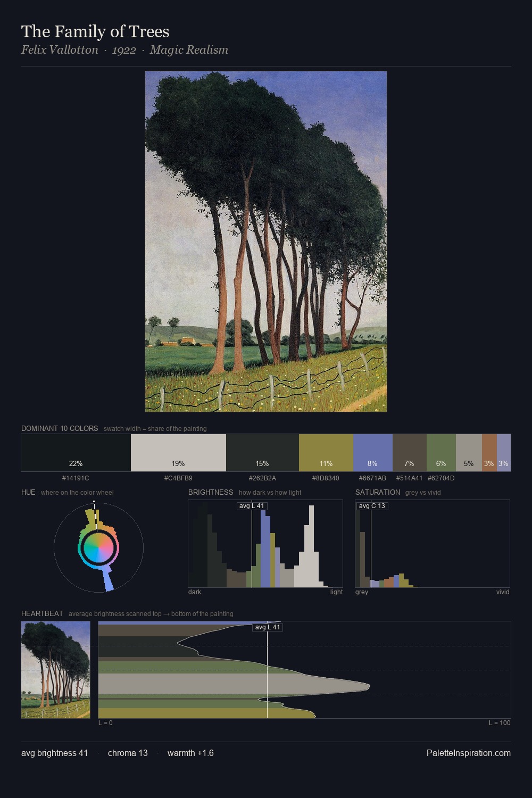Click the artist name 'Felix Vallotton'
The image size is (532, 798).
point(60,50)
